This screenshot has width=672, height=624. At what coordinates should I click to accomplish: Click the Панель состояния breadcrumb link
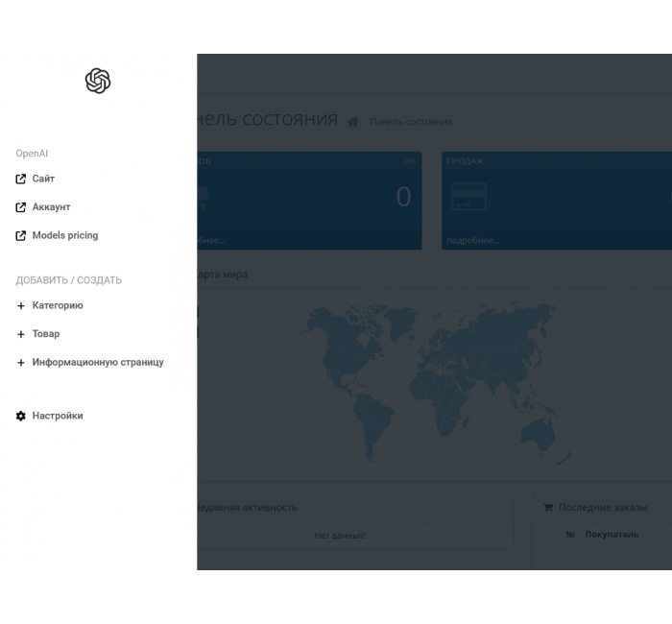point(411,122)
